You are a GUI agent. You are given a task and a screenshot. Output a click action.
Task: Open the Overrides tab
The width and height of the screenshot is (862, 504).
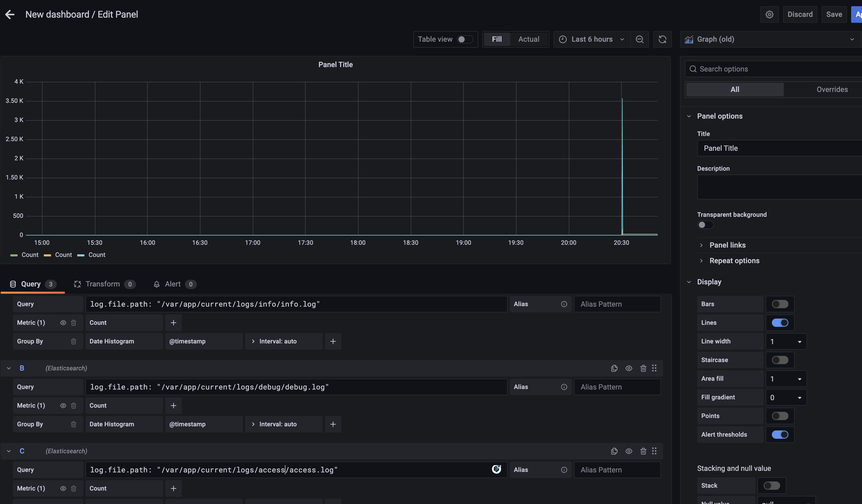coord(832,90)
